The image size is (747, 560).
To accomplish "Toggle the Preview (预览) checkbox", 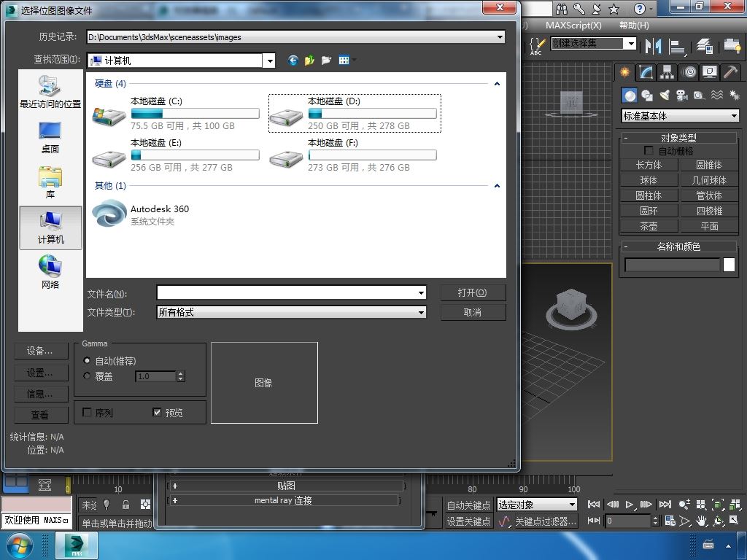I will tap(157, 413).
